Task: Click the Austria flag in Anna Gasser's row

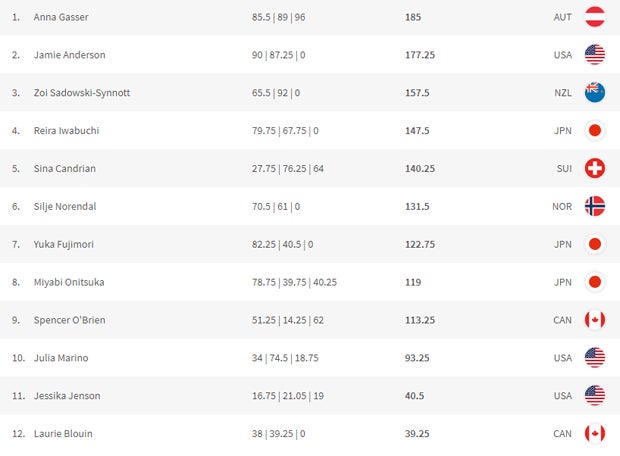Action: coord(595,17)
